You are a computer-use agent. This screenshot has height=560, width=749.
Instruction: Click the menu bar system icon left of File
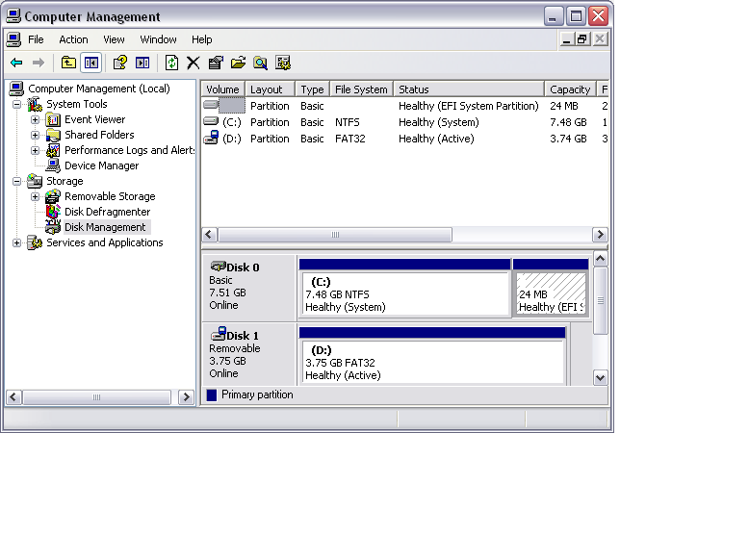(x=13, y=39)
